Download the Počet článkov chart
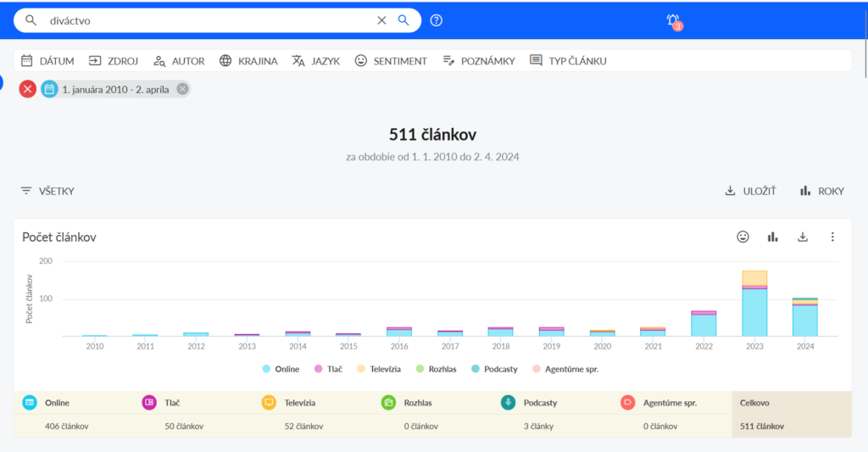 coord(803,237)
